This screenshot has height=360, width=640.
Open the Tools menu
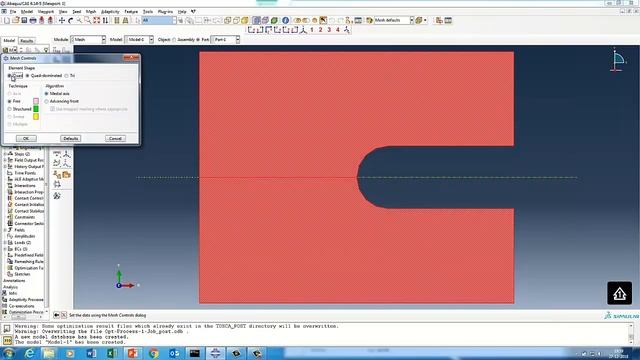pos(148,12)
